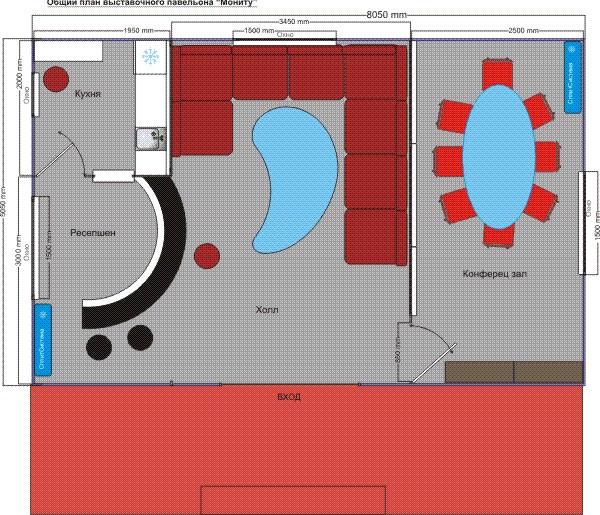Click the plan title text at top
The image size is (600, 515).
coord(152,3)
